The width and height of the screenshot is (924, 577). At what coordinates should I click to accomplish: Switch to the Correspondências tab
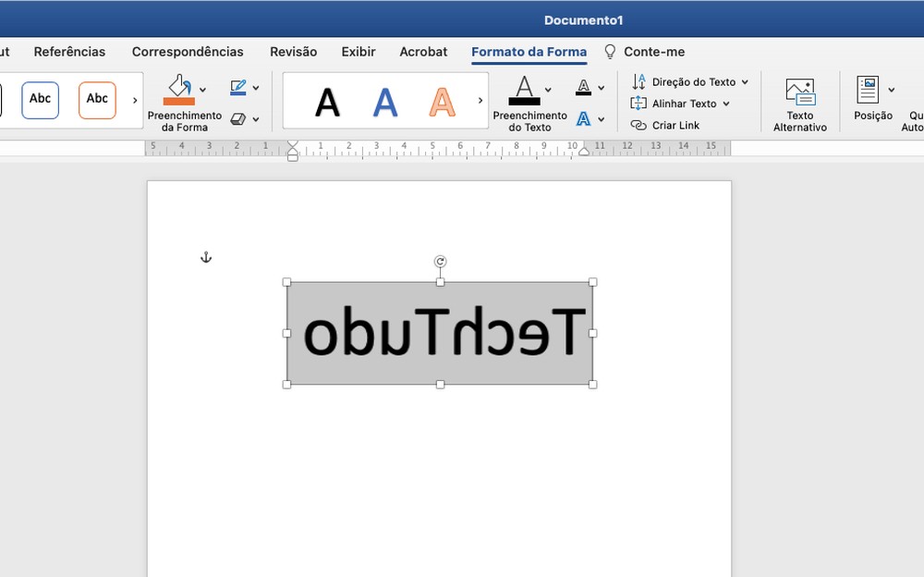point(188,52)
